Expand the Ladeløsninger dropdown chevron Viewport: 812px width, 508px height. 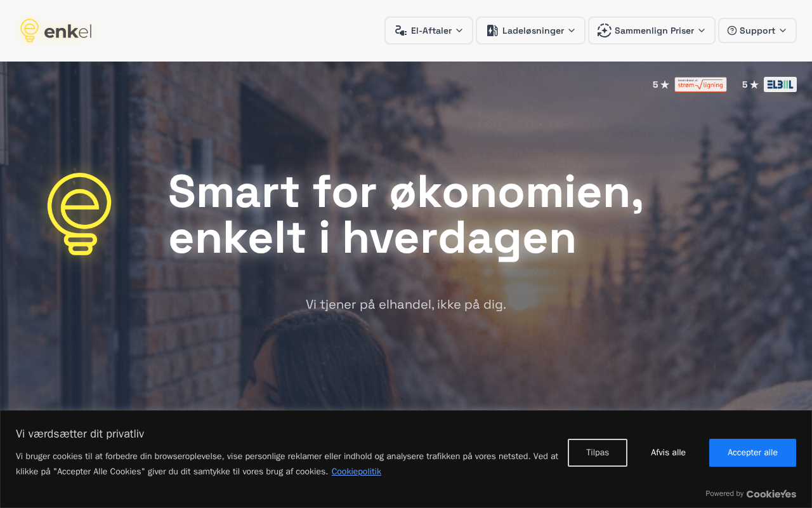(x=572, y=30)
